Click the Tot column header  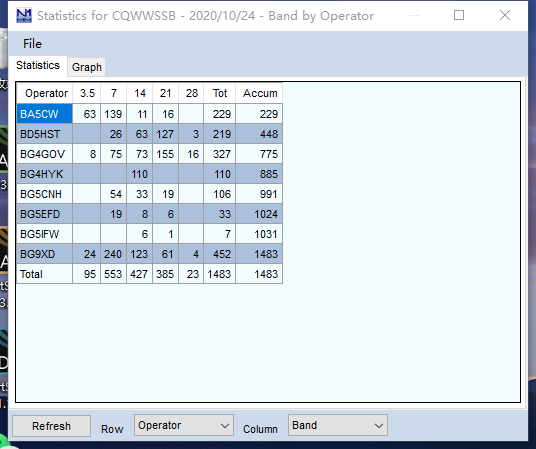point(220,93)
